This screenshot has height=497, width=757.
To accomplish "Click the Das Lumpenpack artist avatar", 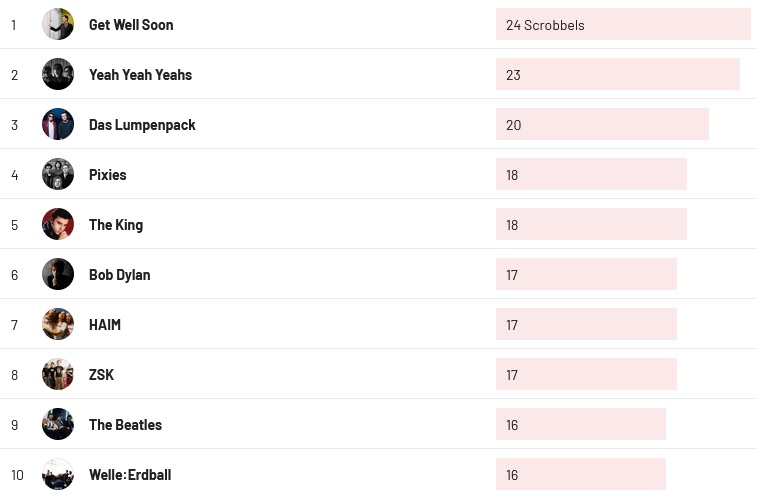I will [58, 124].
